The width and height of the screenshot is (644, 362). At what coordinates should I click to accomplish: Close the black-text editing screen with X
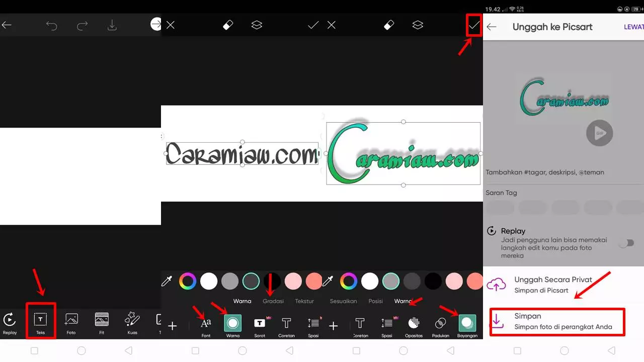point(171,25)
